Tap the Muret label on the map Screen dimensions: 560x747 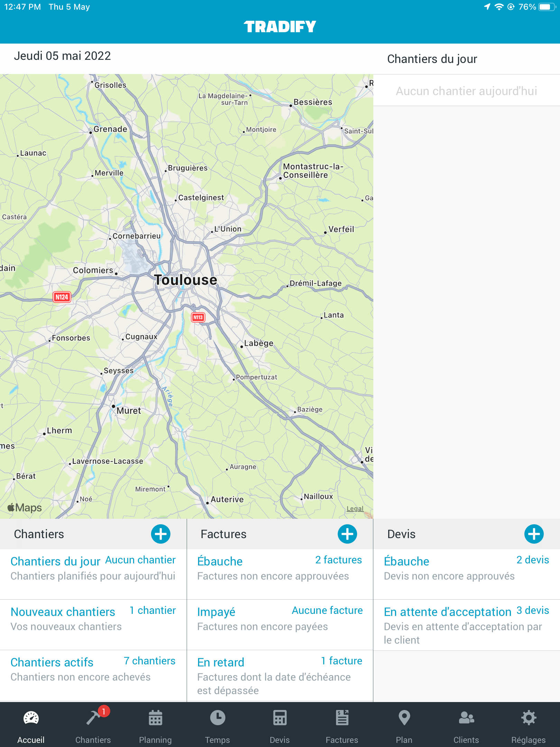pyautogui.click(x=129, y=411)
